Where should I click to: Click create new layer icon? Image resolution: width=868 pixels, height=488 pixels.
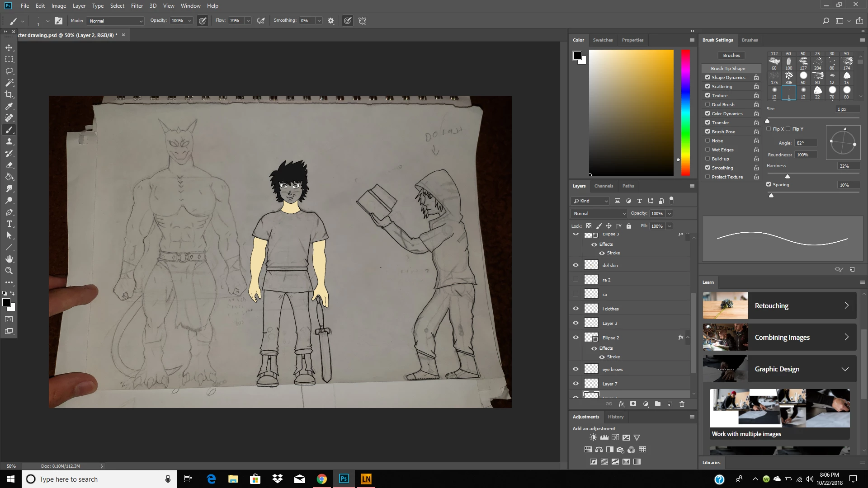tap(670, 404)
